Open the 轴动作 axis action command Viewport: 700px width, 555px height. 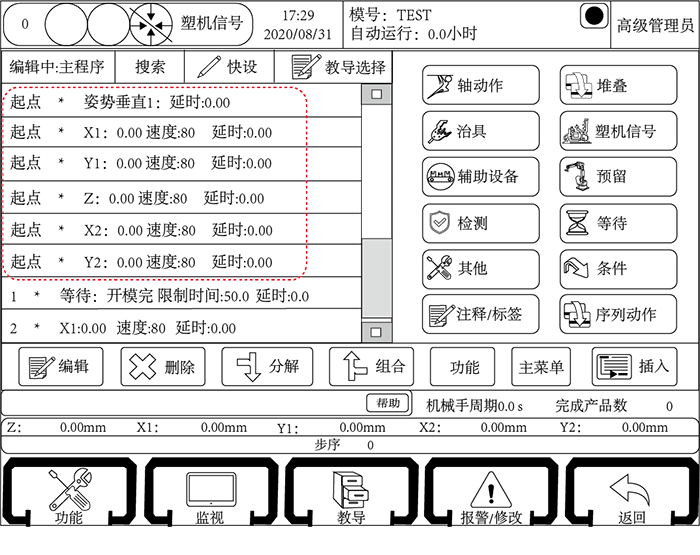pos(480,86)
